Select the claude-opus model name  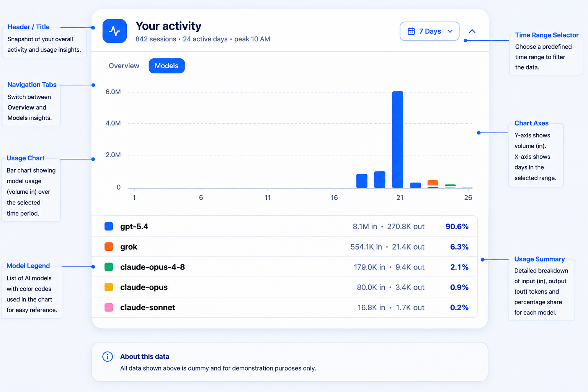point(144,287)
